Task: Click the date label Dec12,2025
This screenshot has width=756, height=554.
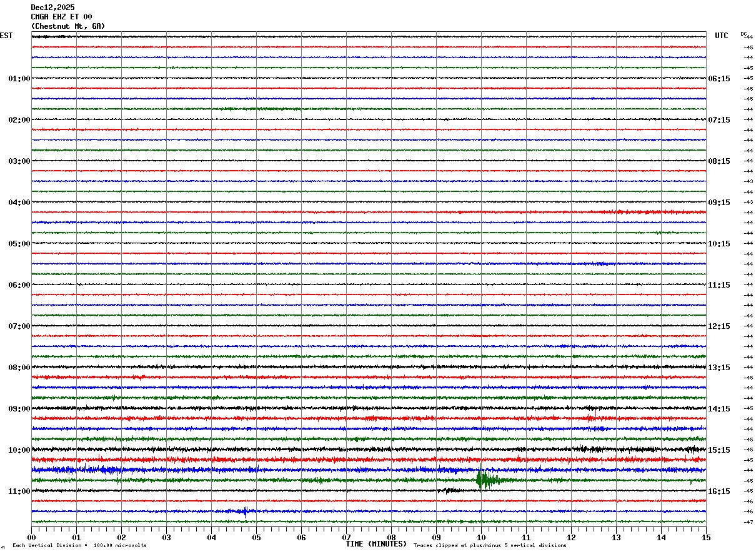Action: pyautogui.click(x=52, y=8)
